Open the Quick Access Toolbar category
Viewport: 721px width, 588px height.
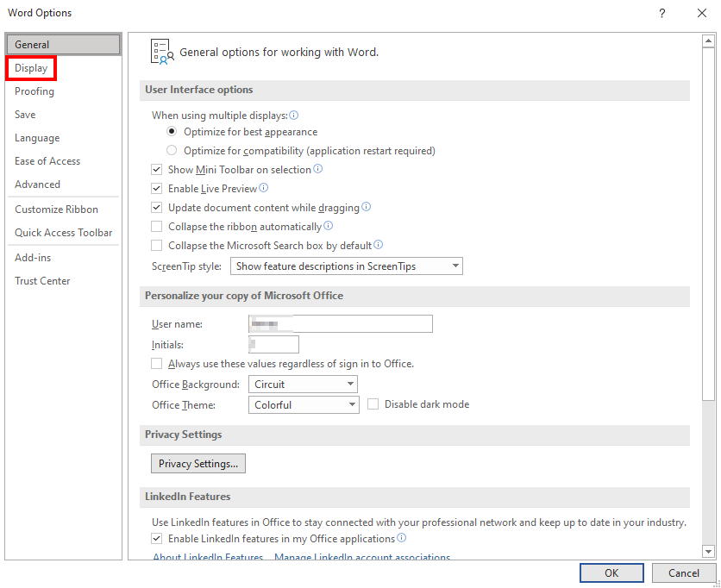(64, 233)
